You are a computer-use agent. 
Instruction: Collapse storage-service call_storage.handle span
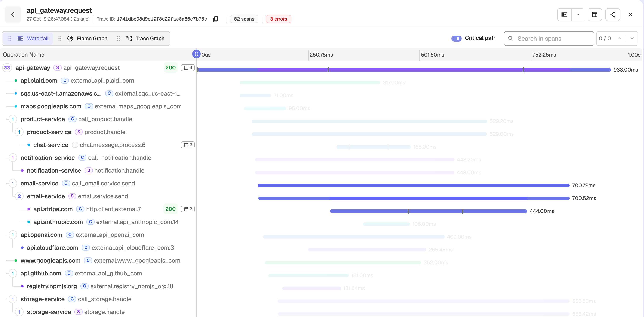pos(13,299)
